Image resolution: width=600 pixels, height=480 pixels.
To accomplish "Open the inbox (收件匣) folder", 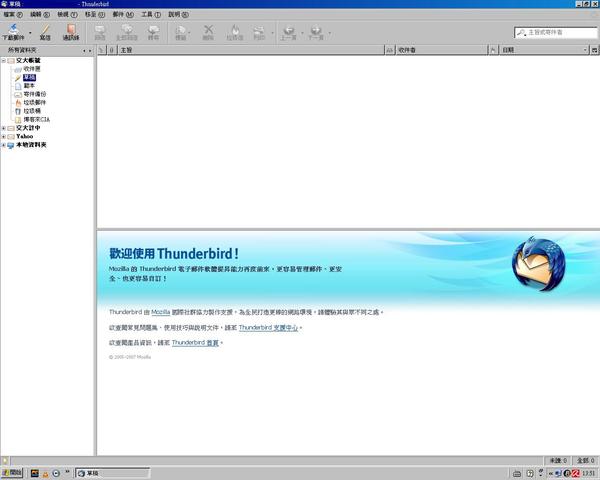I will [x=31, y=69].
